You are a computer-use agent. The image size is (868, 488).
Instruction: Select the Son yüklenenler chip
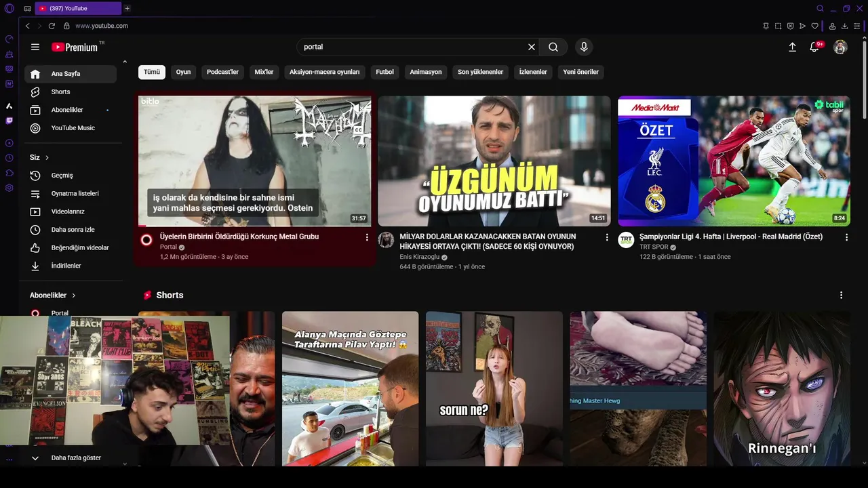coord(481,72)
